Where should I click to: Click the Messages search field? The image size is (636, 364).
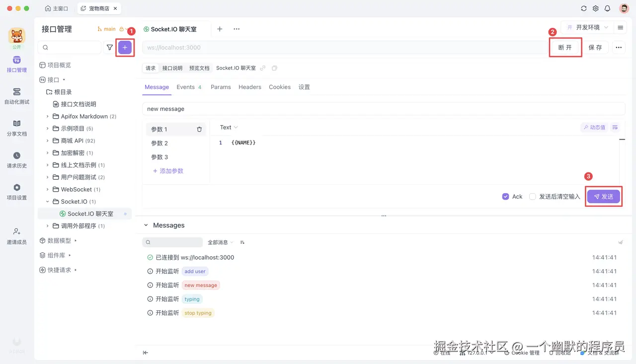click(172, 242)
